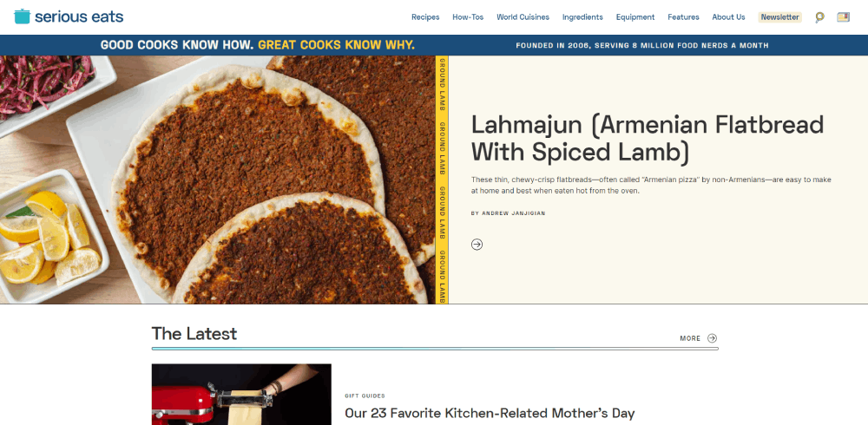Open the red stand mixer article thumbnail
This screenshot has width=868, height=425.
pos(241,394)
